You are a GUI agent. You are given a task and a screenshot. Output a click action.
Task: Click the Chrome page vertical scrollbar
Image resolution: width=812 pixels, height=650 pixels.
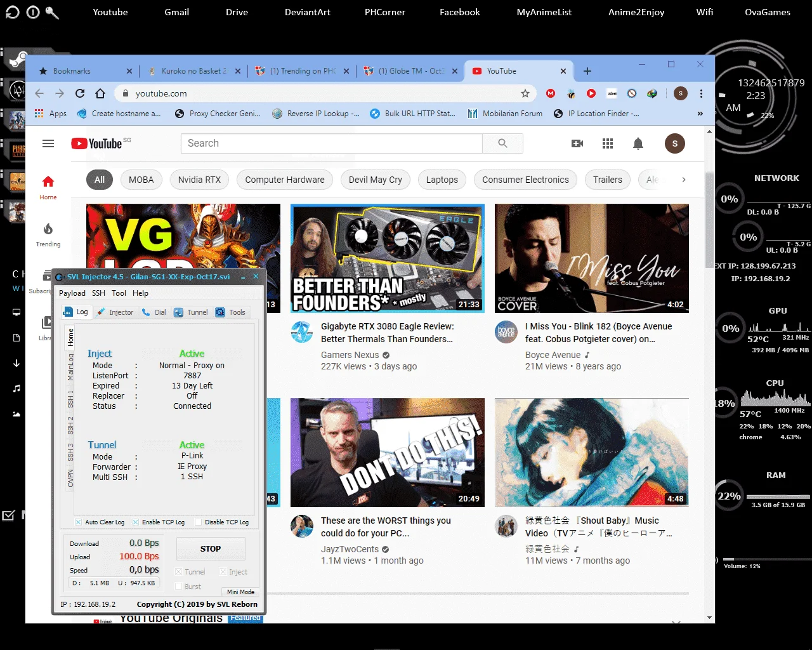(x=710, y=220)
